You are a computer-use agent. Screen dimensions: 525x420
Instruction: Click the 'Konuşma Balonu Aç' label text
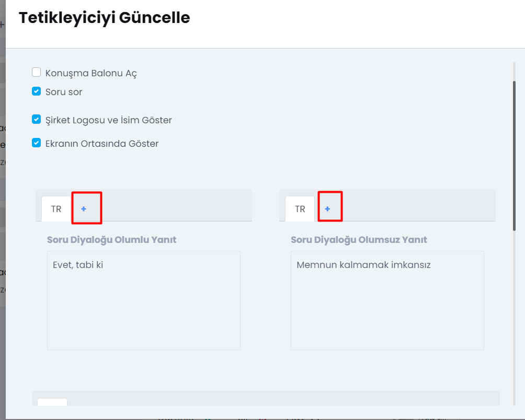click(91, 73)
